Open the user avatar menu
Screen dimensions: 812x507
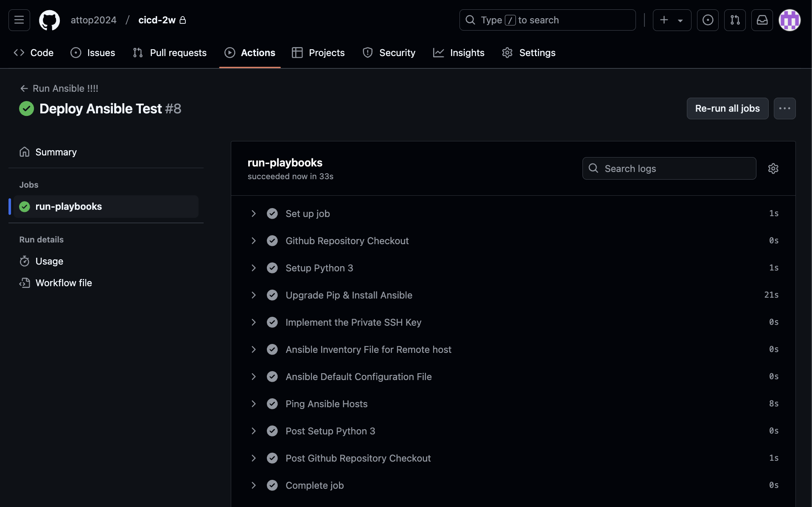point(790,20)
